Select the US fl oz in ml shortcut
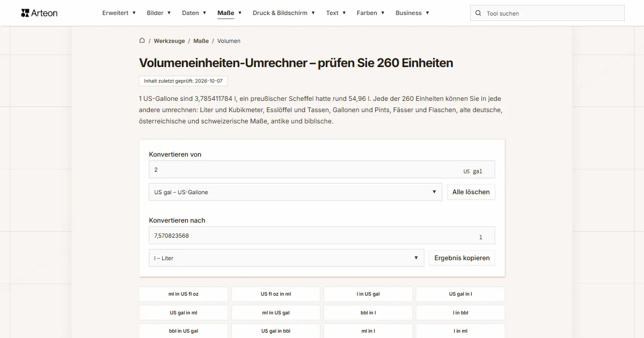The image size is (644, 338). click(x=276, y=294)
